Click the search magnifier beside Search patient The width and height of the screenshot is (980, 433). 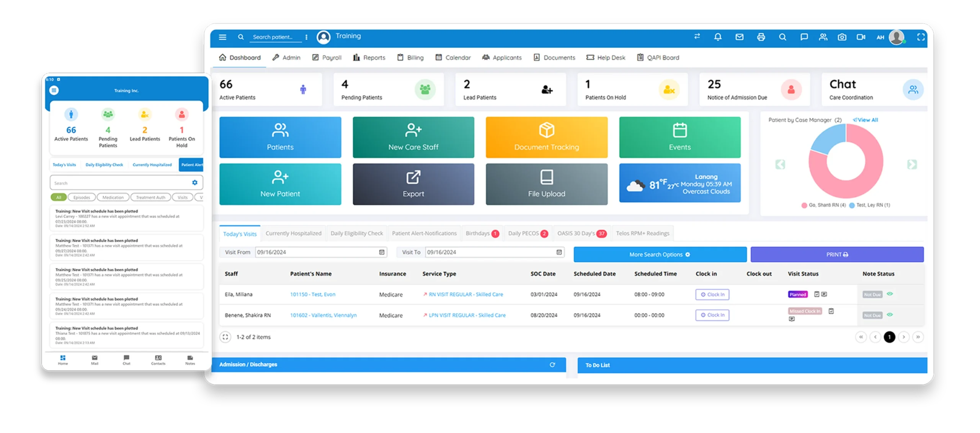pos(240,37)
